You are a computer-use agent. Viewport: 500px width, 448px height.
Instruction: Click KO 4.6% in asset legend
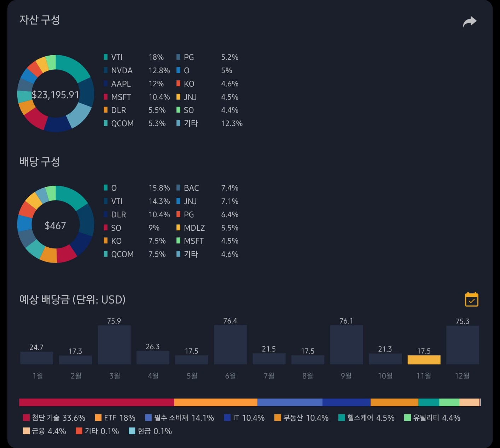pos(208,84)
